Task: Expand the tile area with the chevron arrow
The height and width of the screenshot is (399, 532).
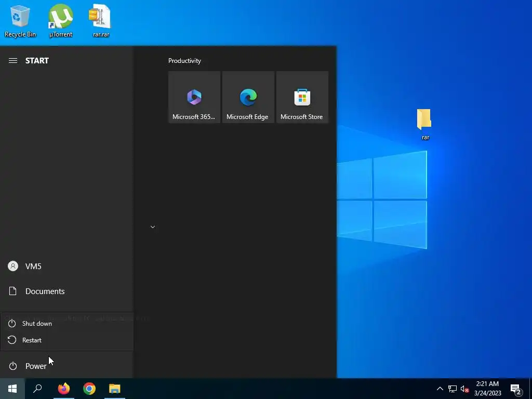Action: [x=153, y=227]
